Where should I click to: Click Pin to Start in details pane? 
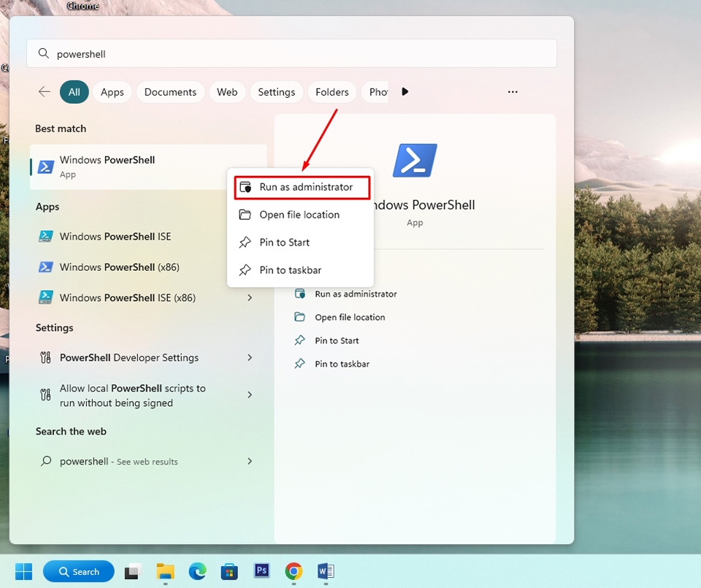pos(337,340)
